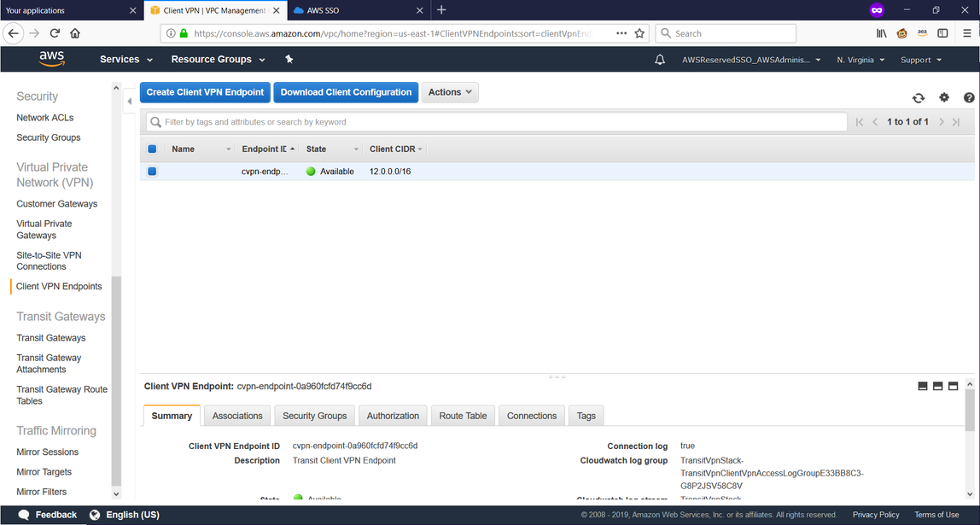Open Network ACLs in the sidebar

(x=45, y=118)
